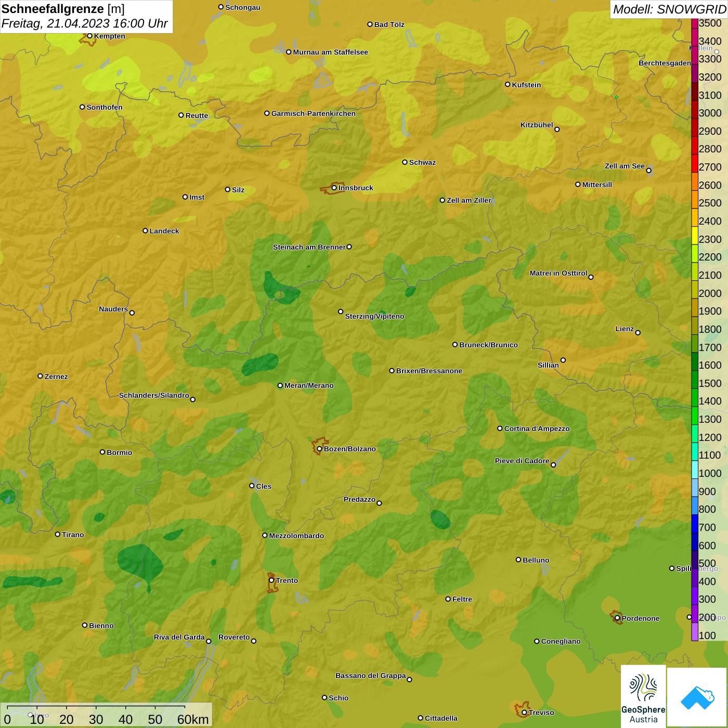The width and height of the screenshot is (728, 728).
Task: Click the Bienno label
Action: (x=101, y=626)
